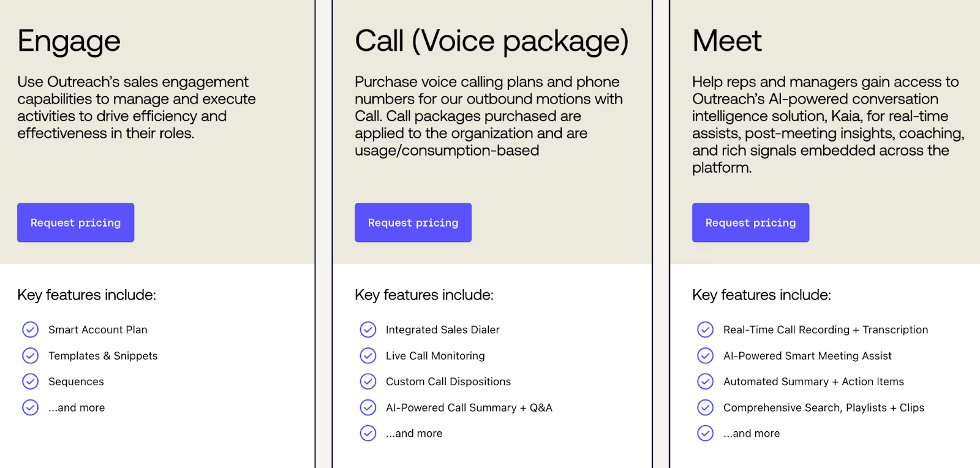
Task: Click the checkmark icon next to Live Call Monitoring
Action: [367, 355]
